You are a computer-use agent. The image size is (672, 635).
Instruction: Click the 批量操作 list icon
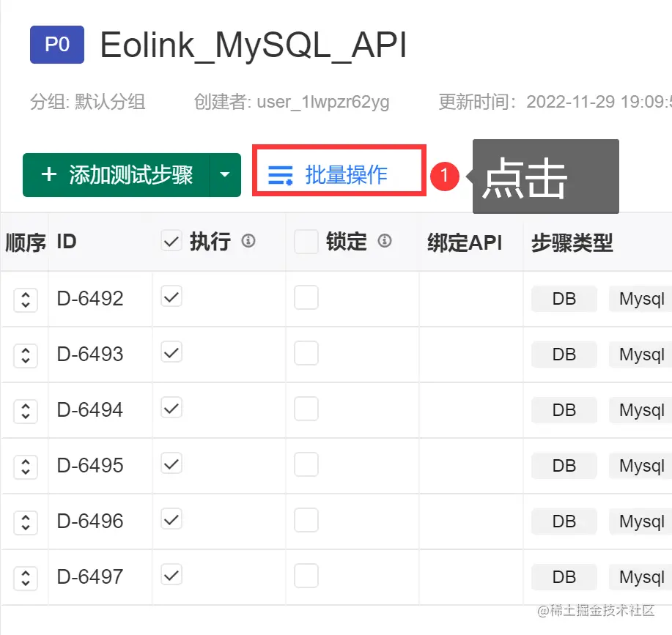point(280,175)
